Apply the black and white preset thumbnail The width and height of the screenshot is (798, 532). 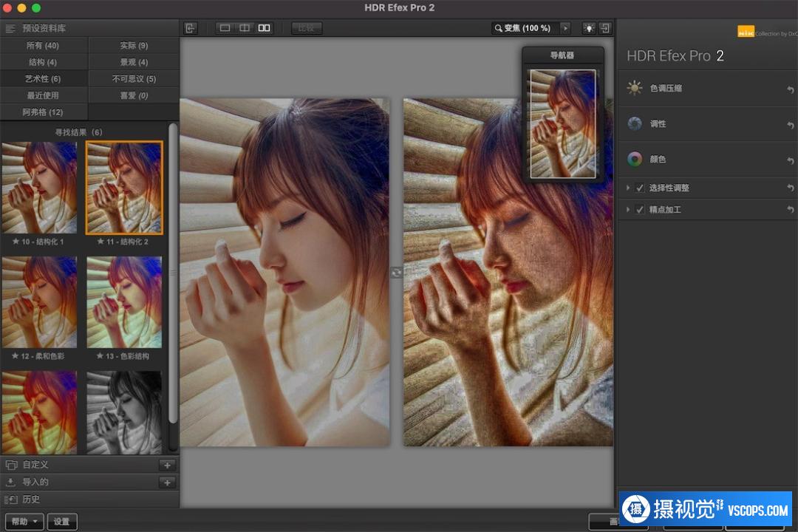[124, 412]
